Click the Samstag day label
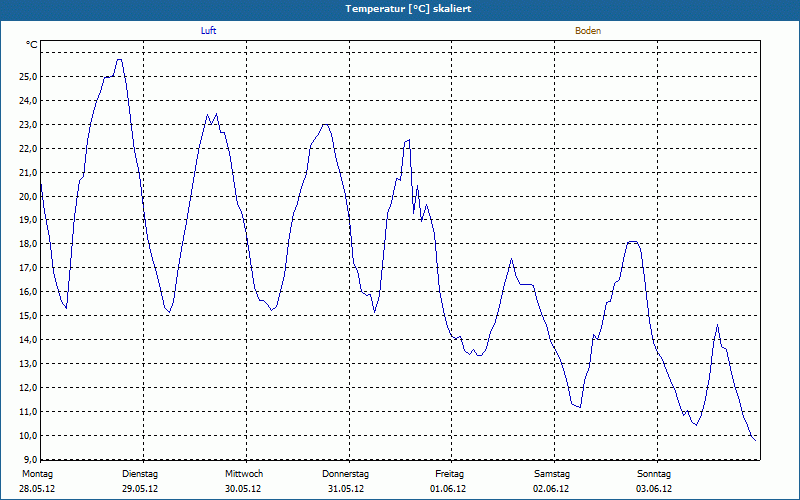 click(552, 474)
